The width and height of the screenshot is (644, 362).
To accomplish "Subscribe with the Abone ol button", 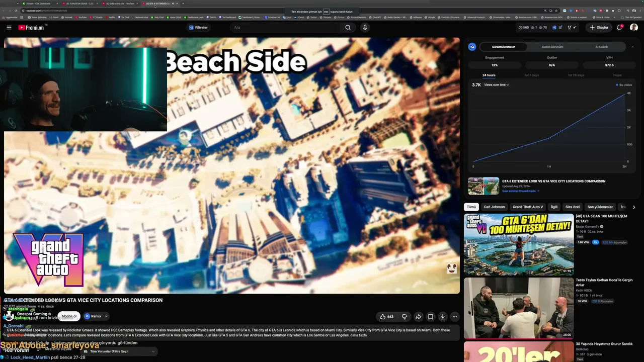I will click(x=69, y=316).
